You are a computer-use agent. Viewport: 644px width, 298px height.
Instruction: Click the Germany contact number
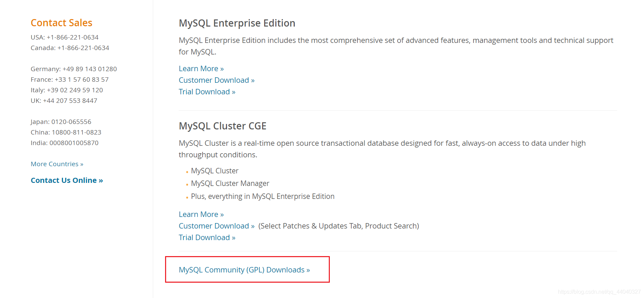[x=74, y=69]
